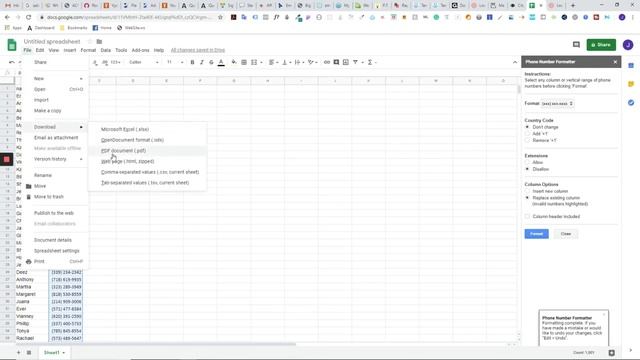640x360 pixels.
Task: Toggle bold formatting in the toolbar
Action: click(192, 62)
